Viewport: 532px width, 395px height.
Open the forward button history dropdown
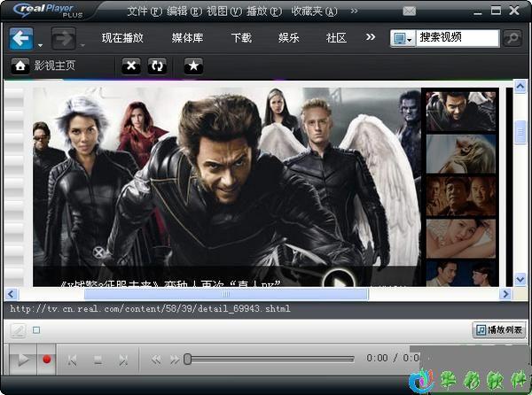point(82,45)
